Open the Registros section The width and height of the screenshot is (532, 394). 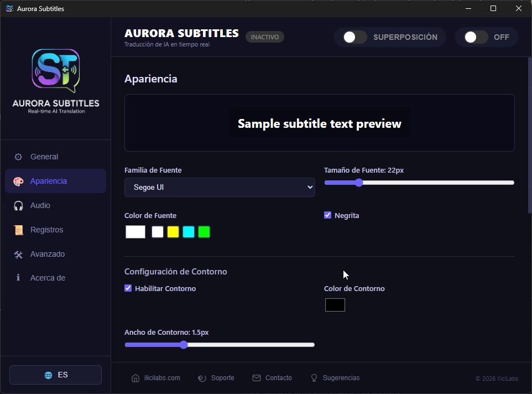[x=56, y=230]
